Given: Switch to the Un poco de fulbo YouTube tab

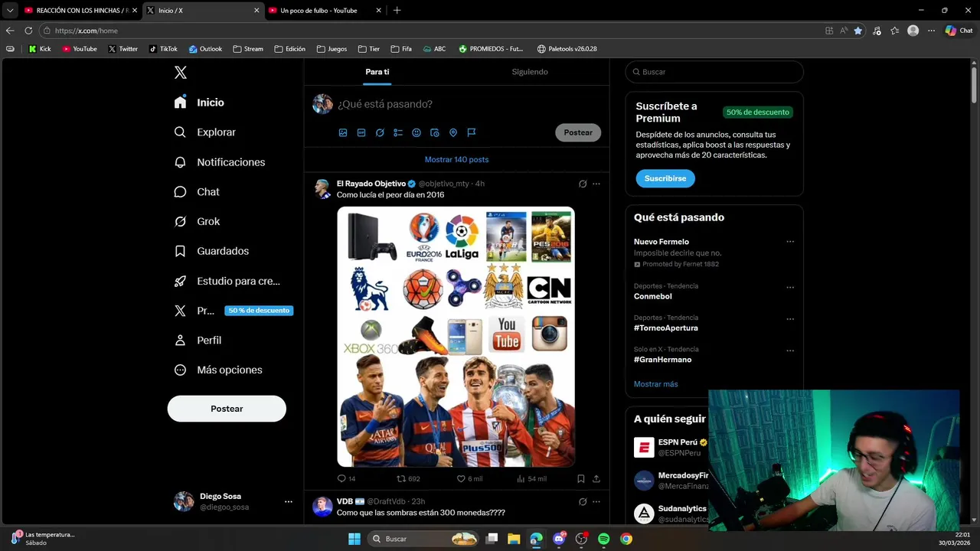Looking at the screenshot, I should click(x=325, y=11).
